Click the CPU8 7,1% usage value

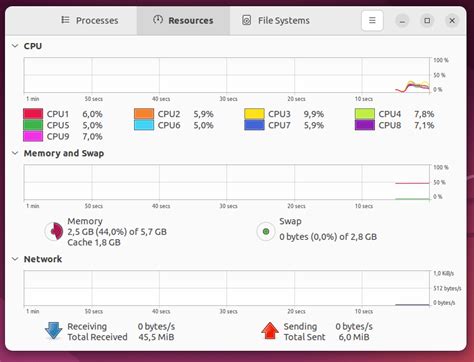click(x=424, y=125)
